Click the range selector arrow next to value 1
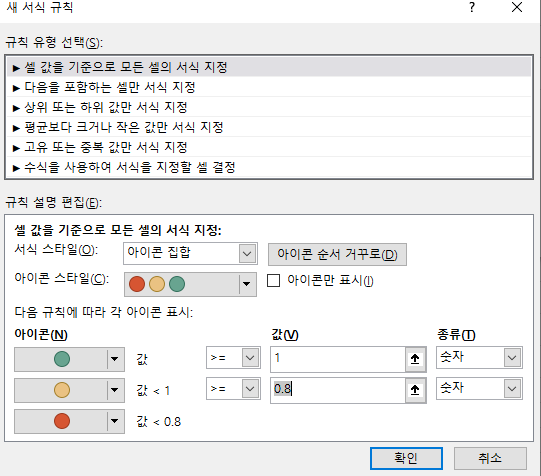541x476 pixels. coord(415,359)
